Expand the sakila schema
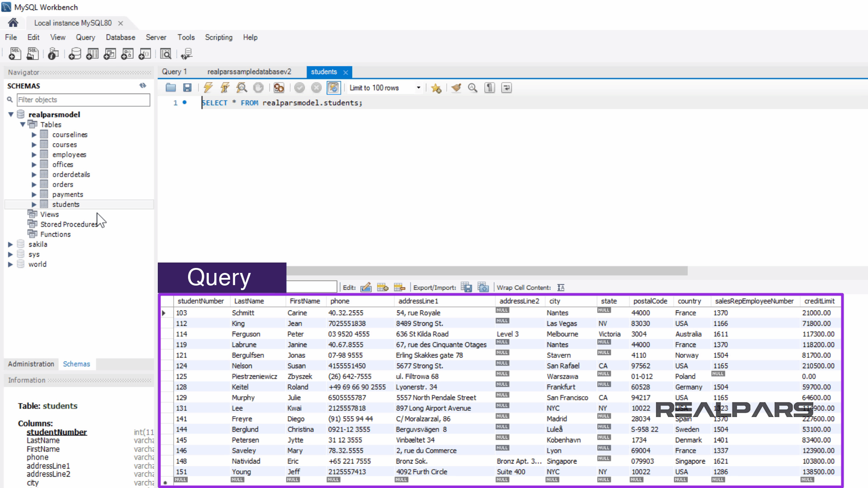The width and height of the screenshot is (868, 488). coord(10,244)
